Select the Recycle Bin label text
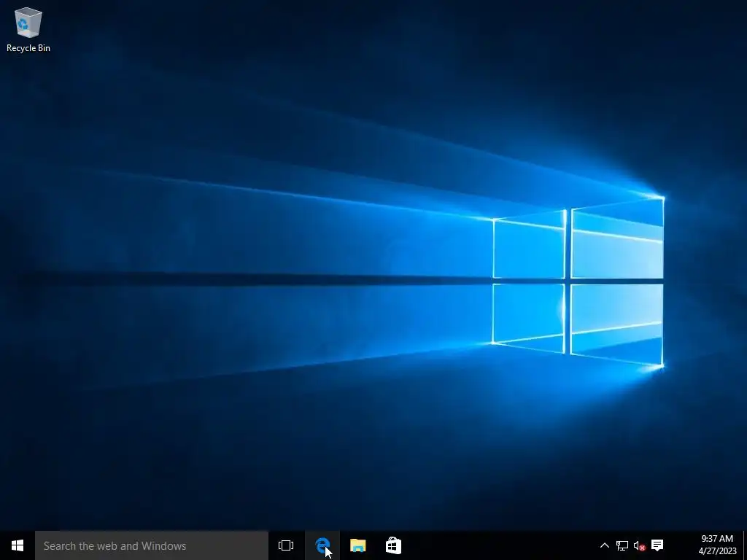Screen dimensions: 747x560 [28, 48]
